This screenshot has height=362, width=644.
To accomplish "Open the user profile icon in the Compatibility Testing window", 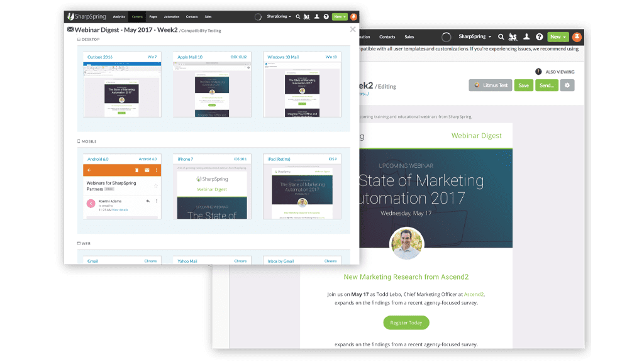I will [x=317, y=17].
